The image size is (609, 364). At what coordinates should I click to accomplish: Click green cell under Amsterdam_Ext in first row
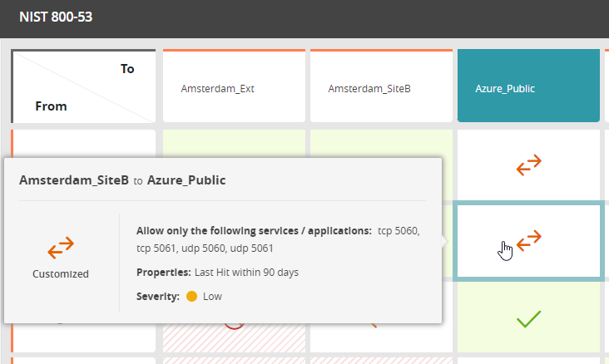coord(235,141)
